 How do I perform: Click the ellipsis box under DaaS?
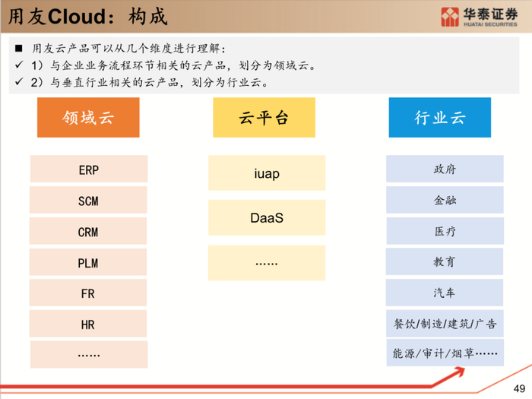pos(267,263)
